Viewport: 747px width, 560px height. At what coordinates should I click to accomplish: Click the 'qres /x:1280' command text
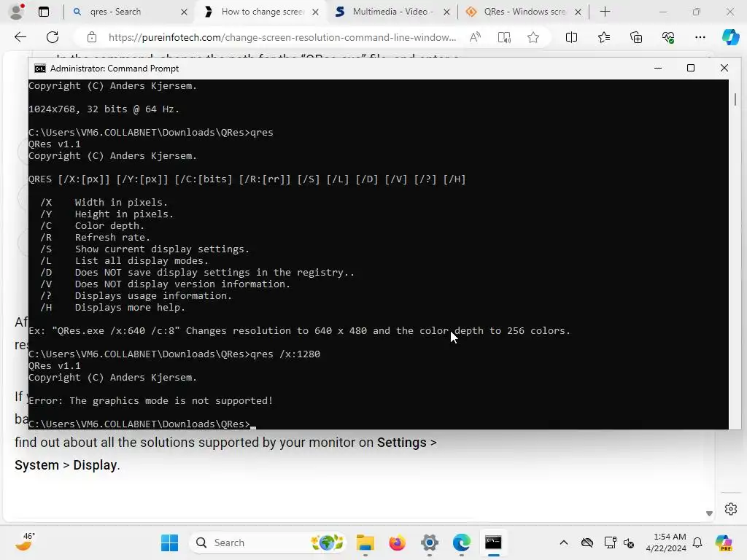click(x=285, y=354)
